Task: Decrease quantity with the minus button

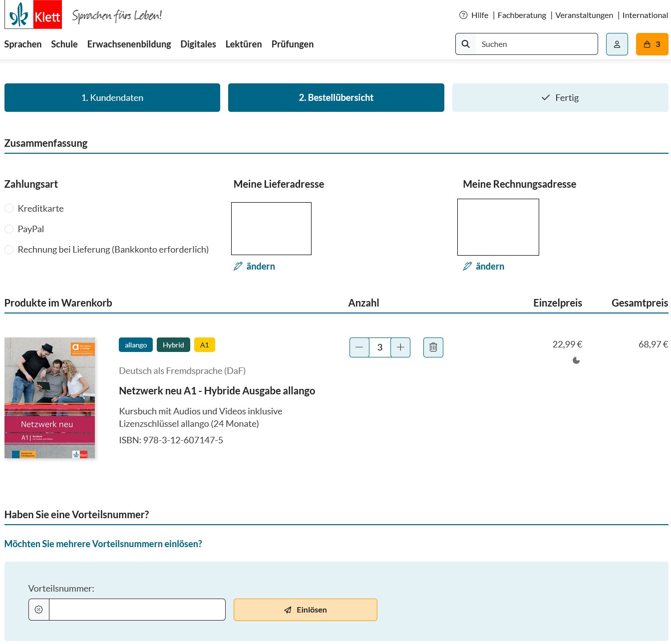Action: [359, 347]
